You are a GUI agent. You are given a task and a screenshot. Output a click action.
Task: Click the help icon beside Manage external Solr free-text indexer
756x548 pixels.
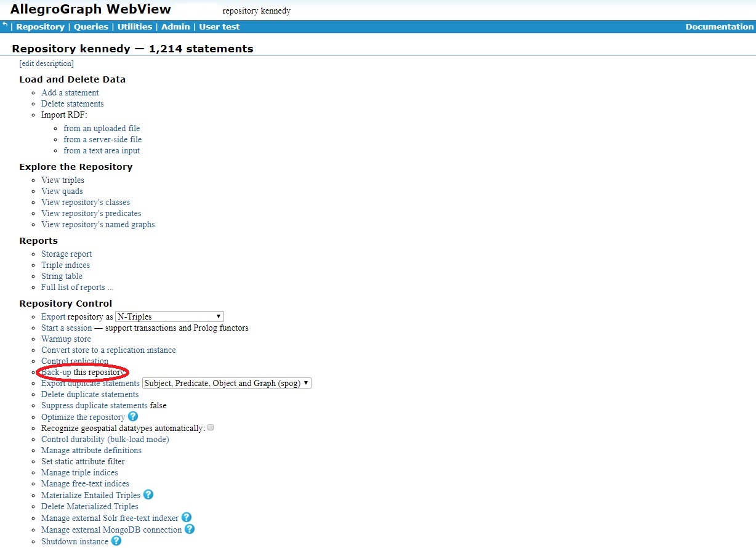186,517
